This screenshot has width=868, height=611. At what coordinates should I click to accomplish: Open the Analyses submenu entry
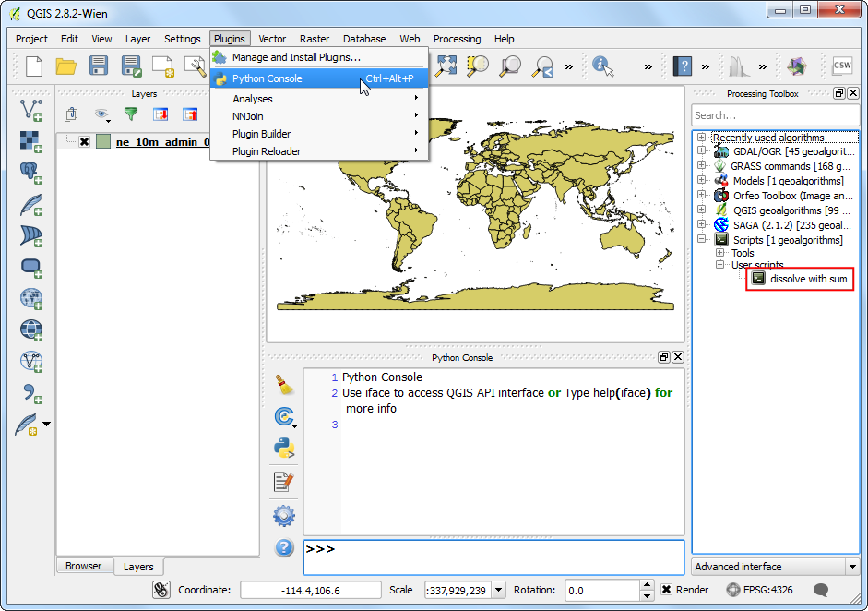point(319,99)
